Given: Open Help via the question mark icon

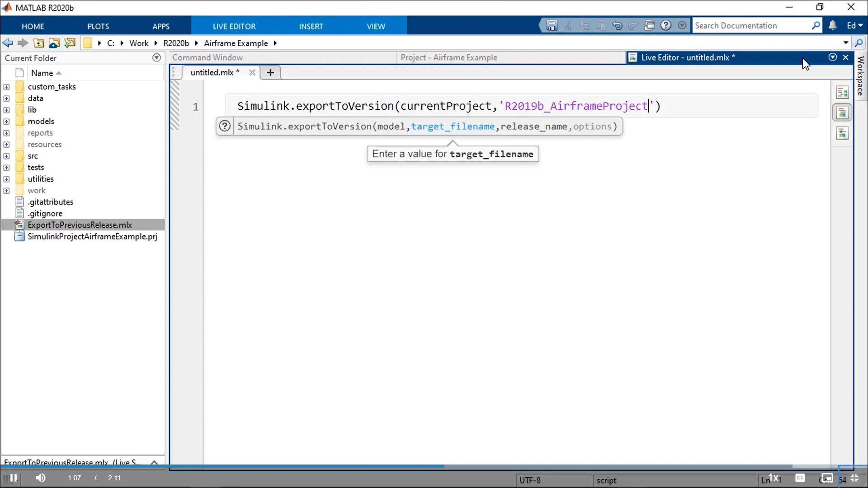Looking at the screenshot, I should click(666, 26).
